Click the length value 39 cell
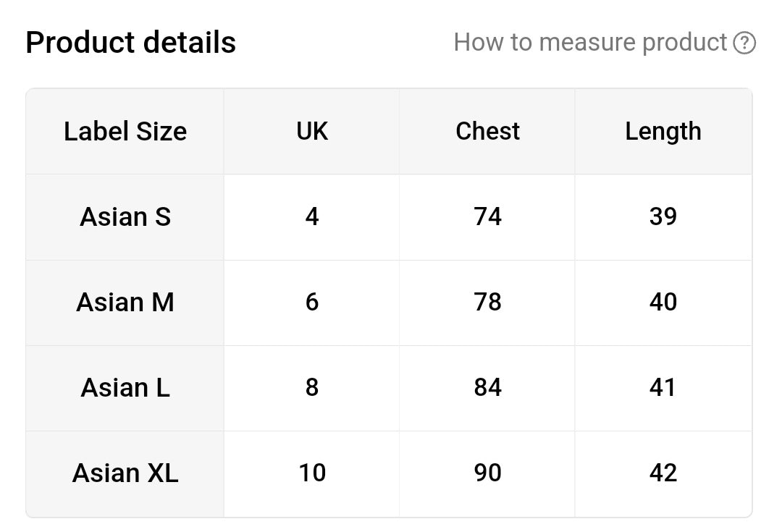Viewport: 782px width, 532px height. point(663,217)
